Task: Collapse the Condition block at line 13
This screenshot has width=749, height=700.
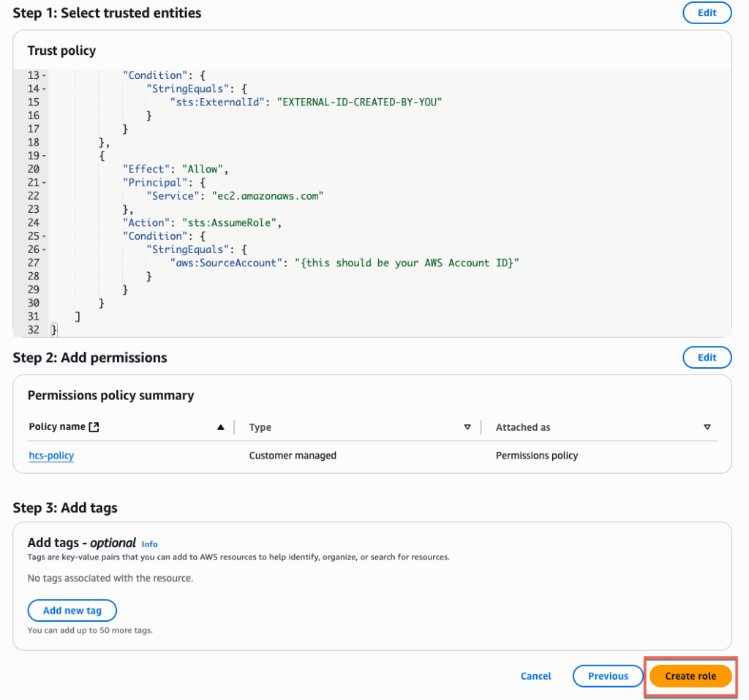Action: pyautogui.click(x=44, y=75)
